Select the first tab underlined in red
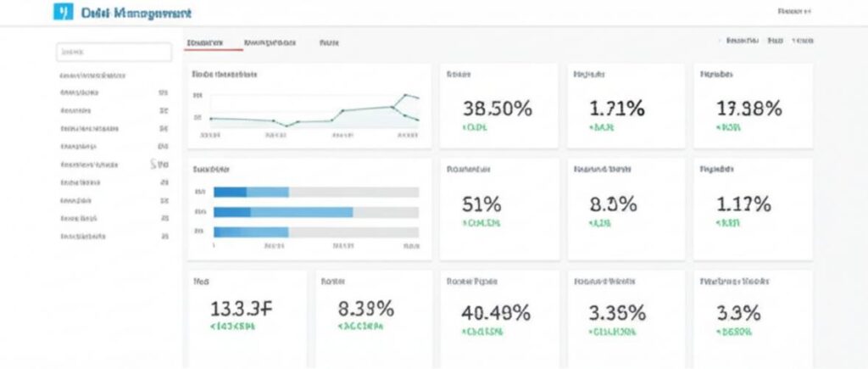The height and width of the screenshot is (369, 868). pyautogui.click(x=205, y=42)
